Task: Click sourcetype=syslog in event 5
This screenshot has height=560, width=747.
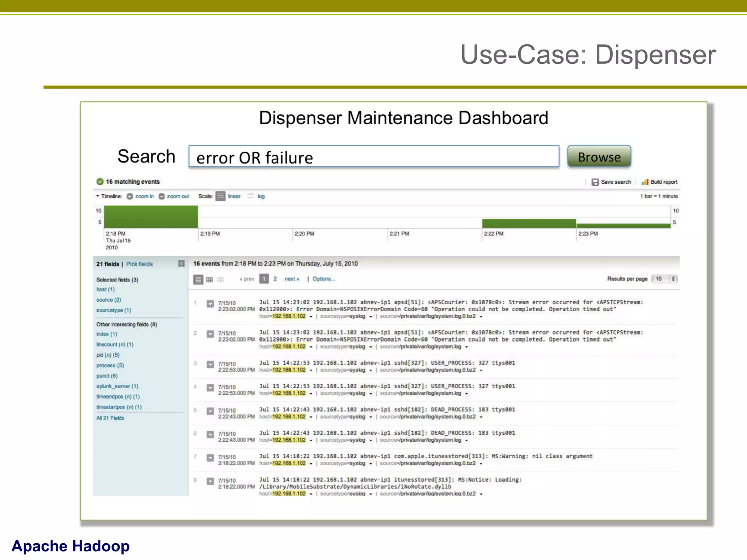Action: pyautogui.click(x=342, y=417)
